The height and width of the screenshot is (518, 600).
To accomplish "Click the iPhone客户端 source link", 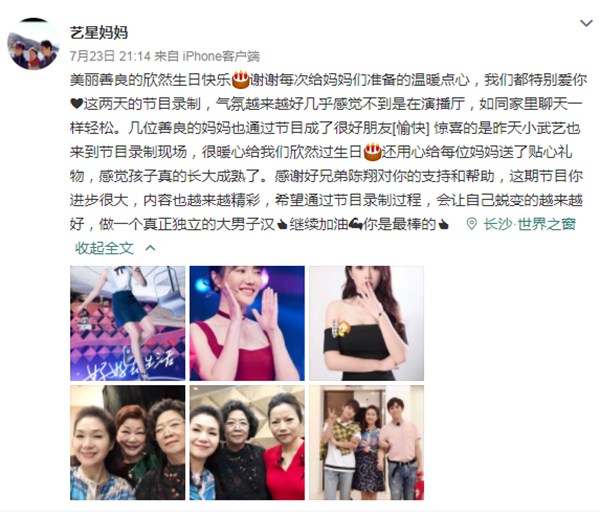I will (x=221, y=56).
